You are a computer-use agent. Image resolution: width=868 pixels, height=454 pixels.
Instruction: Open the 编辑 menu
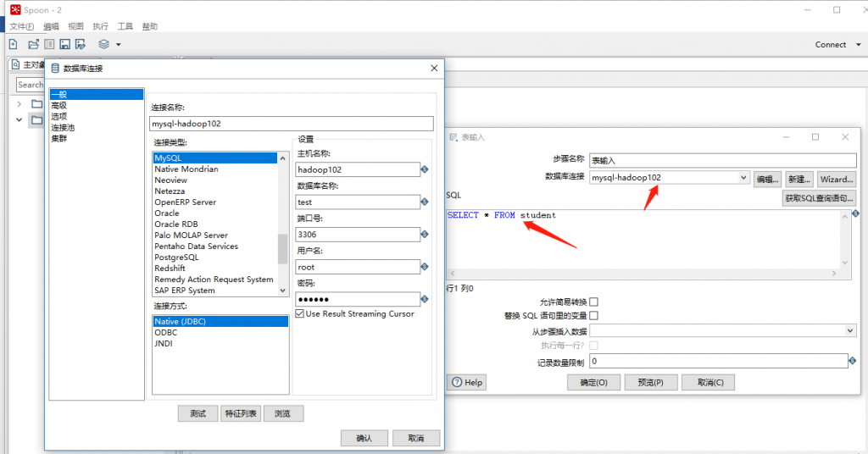pyautogui.click(x=51, y=26)
